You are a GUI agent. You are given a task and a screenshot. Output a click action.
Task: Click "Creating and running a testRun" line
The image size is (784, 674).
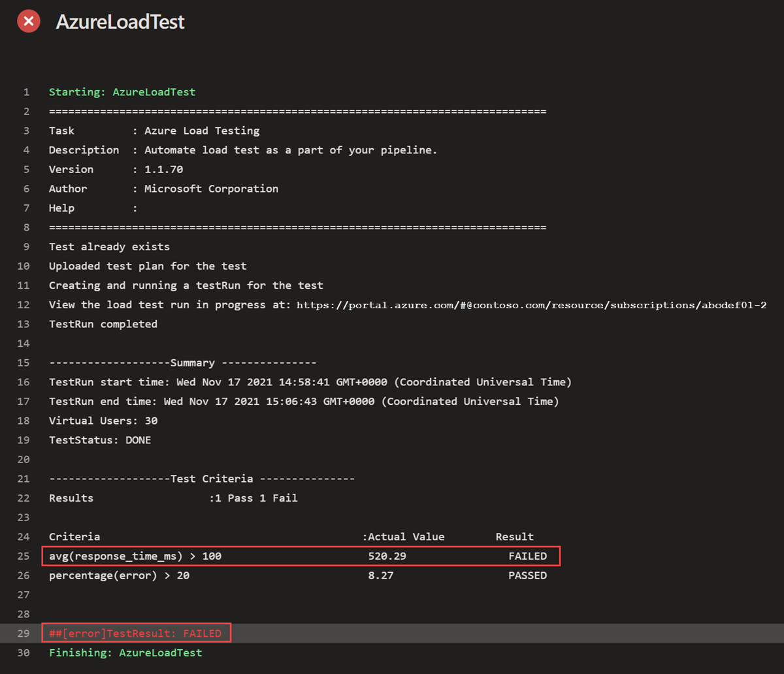186,285
